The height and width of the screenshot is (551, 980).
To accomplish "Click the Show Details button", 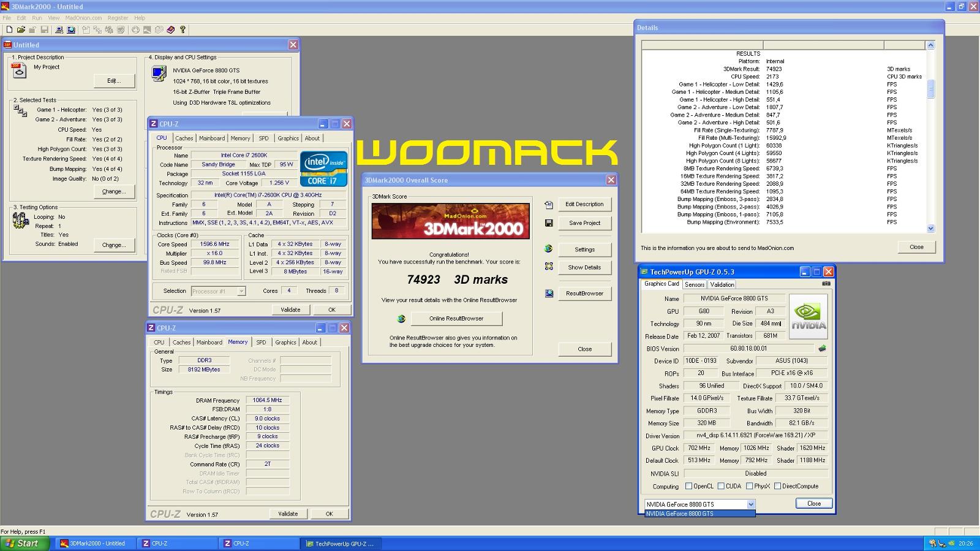I will tap(584, 267).
